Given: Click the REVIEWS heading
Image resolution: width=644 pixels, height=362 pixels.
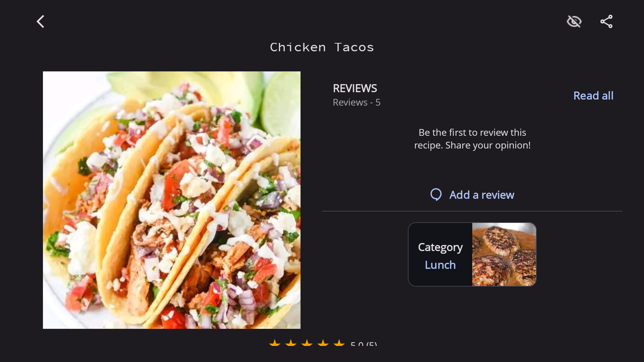Looking at the screenshot, I should coord(355,88).
